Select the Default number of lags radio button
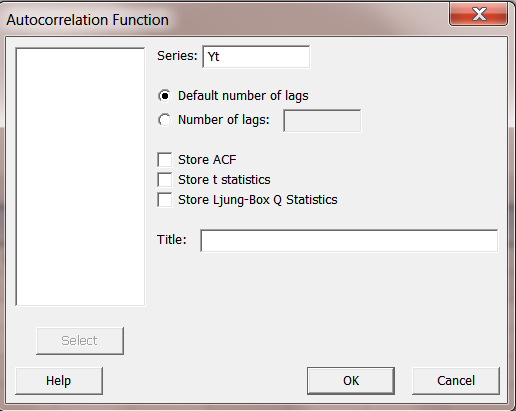Screen dimensions: 516x411 (165, 96)
